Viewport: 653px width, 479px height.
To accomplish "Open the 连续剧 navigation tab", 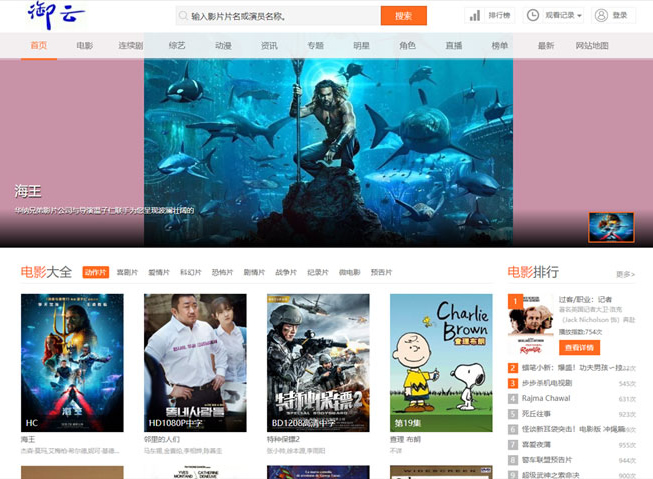I will 131,45.
